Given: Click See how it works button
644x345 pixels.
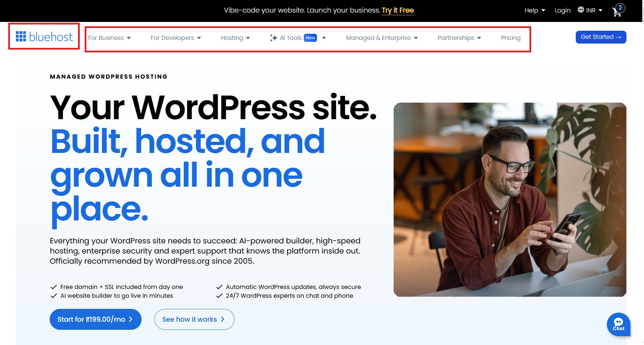Looking at the screenshot, I should pyautogui.click(x=194, y=319).
